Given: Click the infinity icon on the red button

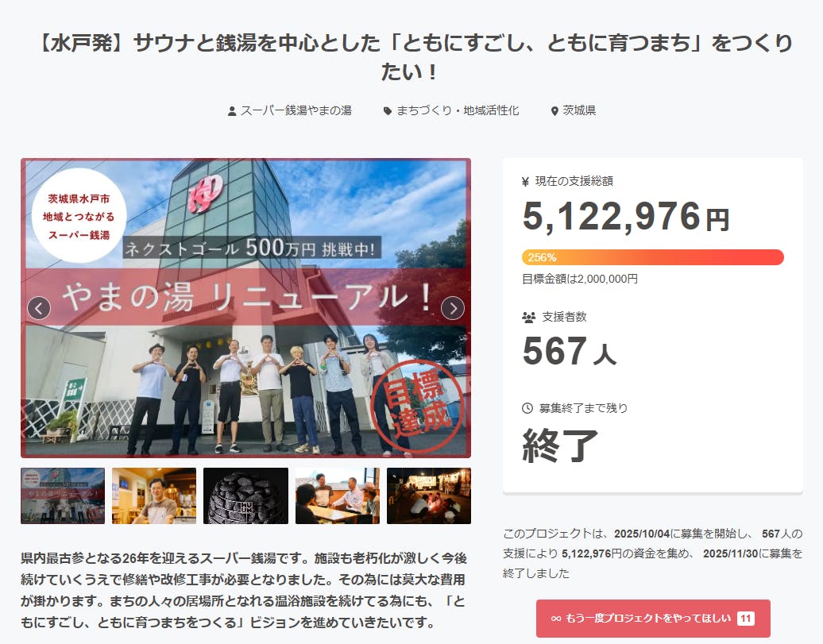Looking at the screenshot, I should click(556, 619).
